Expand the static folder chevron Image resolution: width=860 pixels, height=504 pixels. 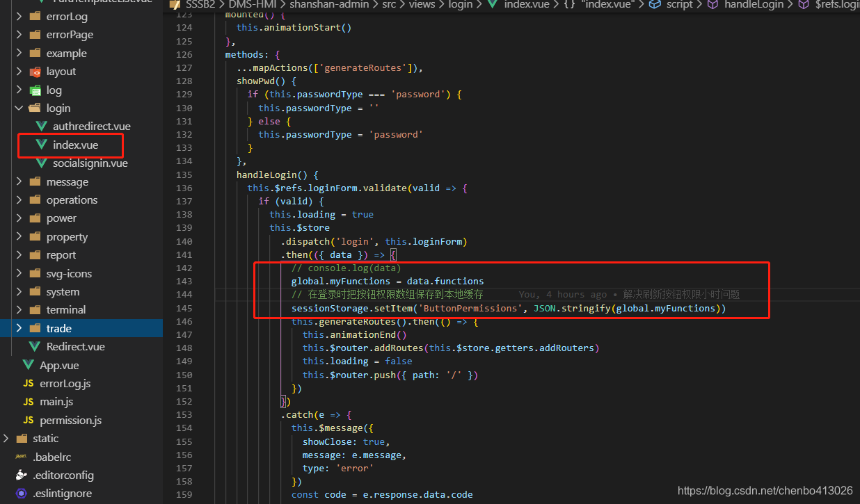coord(6,439)
